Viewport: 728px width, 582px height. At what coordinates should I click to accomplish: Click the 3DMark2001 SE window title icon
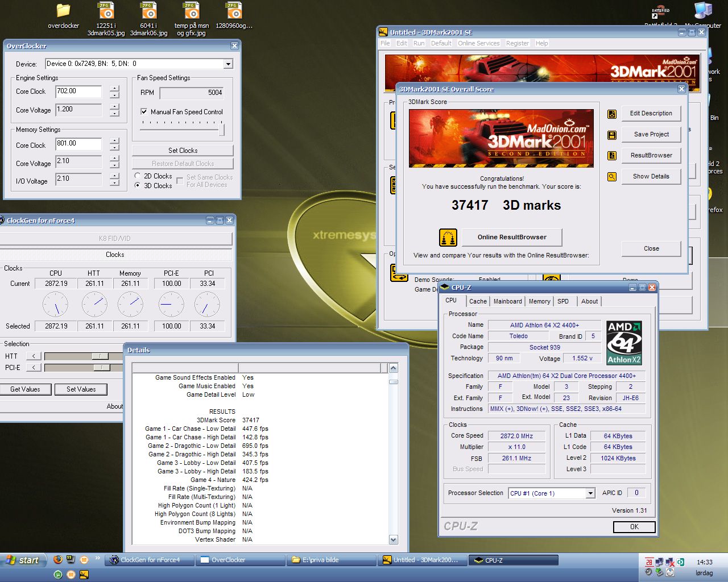coord(383,32)
